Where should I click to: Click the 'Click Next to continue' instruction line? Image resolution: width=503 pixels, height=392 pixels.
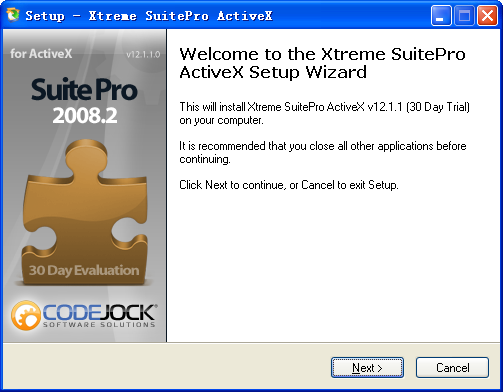[289, 185]
